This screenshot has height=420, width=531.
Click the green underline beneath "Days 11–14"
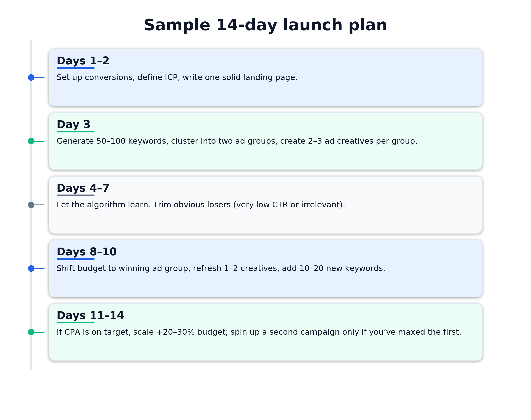tap(75, 323)
